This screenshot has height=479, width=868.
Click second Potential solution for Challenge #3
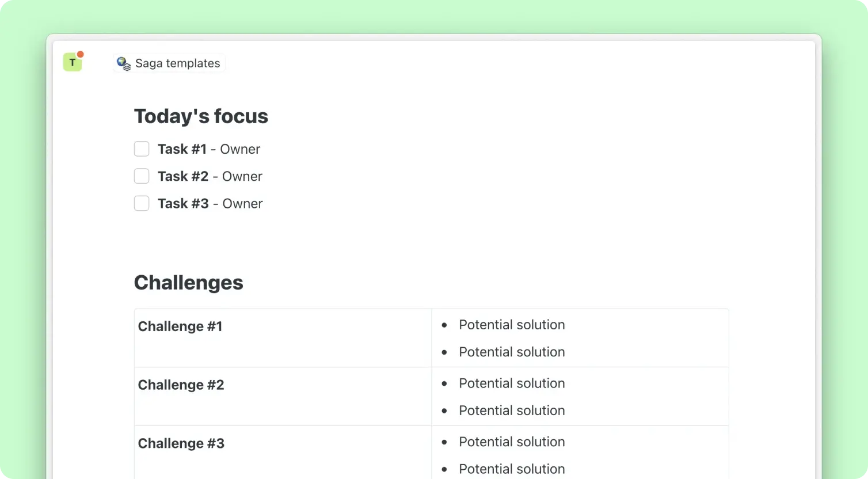point(512,469)
